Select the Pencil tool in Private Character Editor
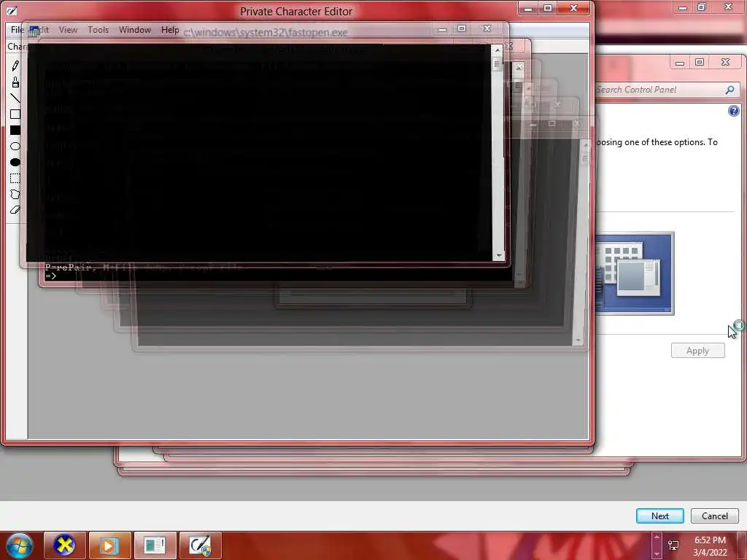This screenshot has height=560, width=747. [x=15, y=66]
